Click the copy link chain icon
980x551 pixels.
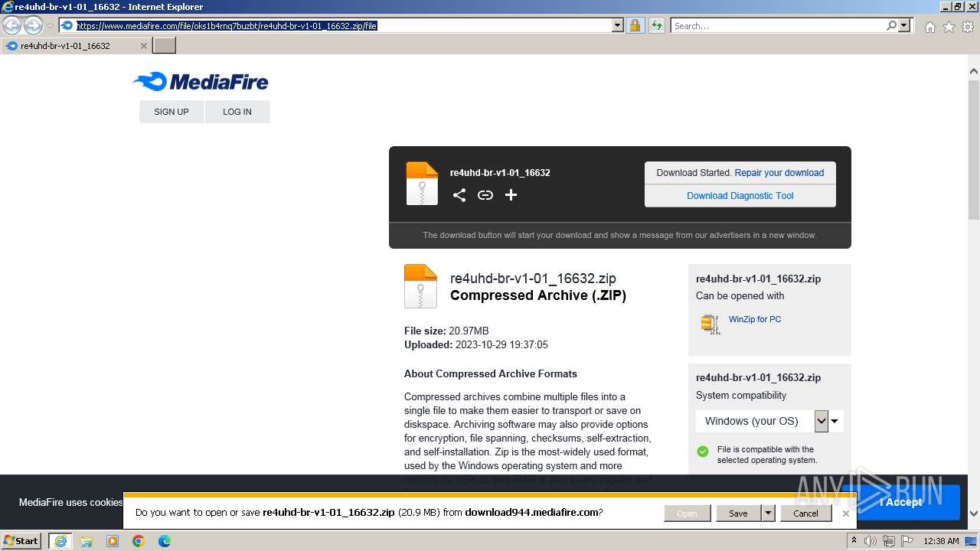point(485,195)
